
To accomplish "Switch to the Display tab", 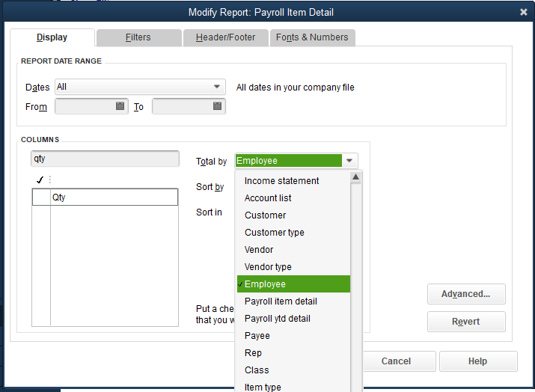I will [x=52, y=37].
